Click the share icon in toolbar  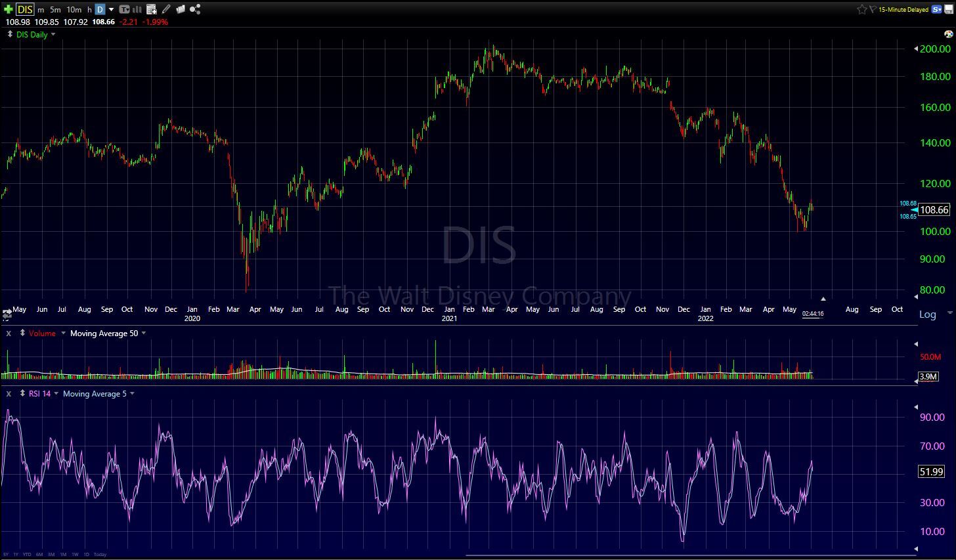tap(195, 9)
